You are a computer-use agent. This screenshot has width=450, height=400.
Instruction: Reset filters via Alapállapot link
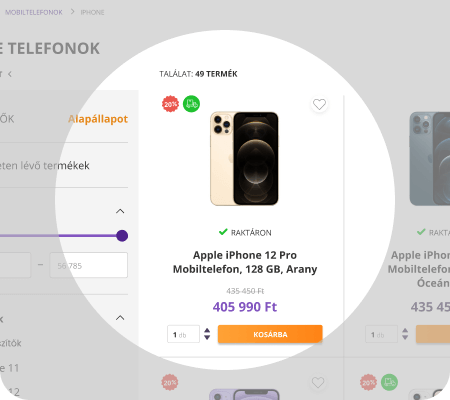[98, 119]
